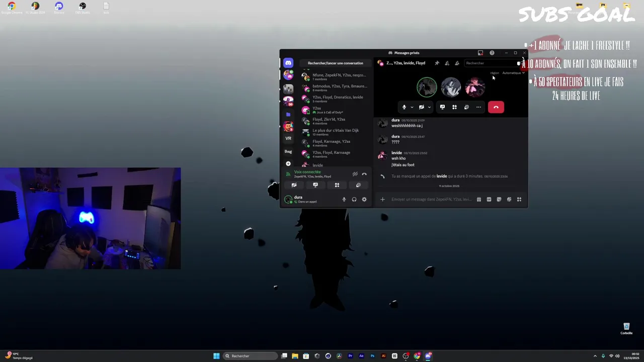Select green-ringed speaking avatar in call
644x362 pixels.
click(427, 87)
